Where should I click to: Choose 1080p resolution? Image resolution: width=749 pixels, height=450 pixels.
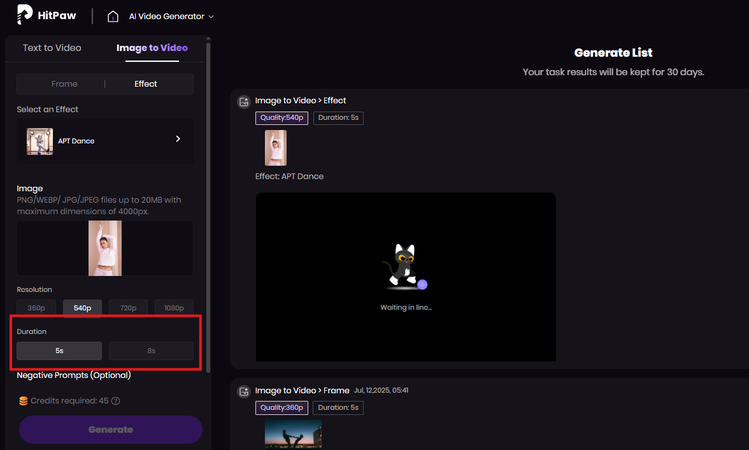pos(174,308)
